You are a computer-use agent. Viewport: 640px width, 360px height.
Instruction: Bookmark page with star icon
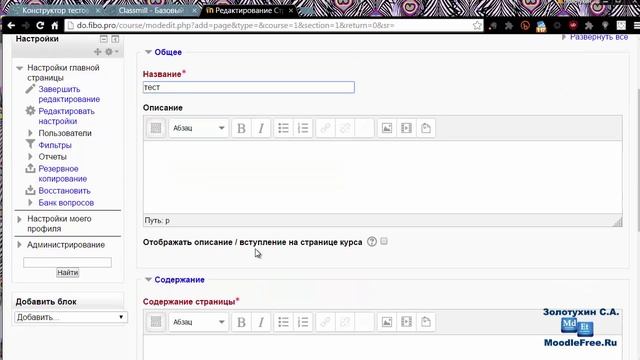(477, 26)
